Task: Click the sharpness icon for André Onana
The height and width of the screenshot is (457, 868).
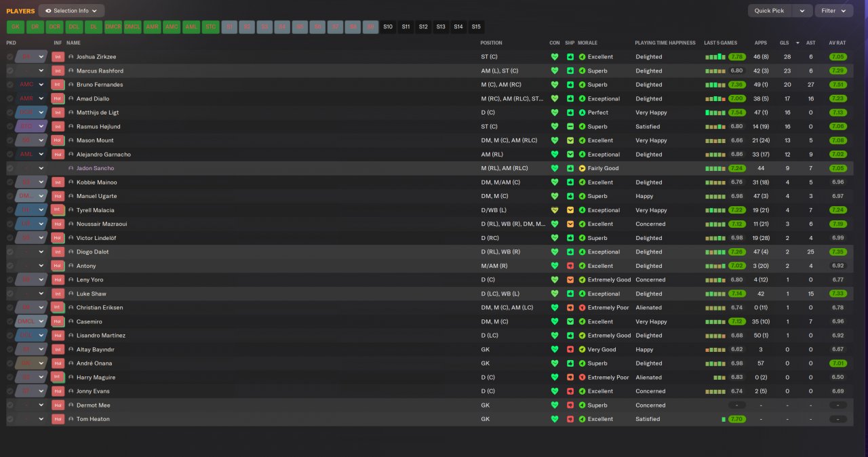Action: 570,363
